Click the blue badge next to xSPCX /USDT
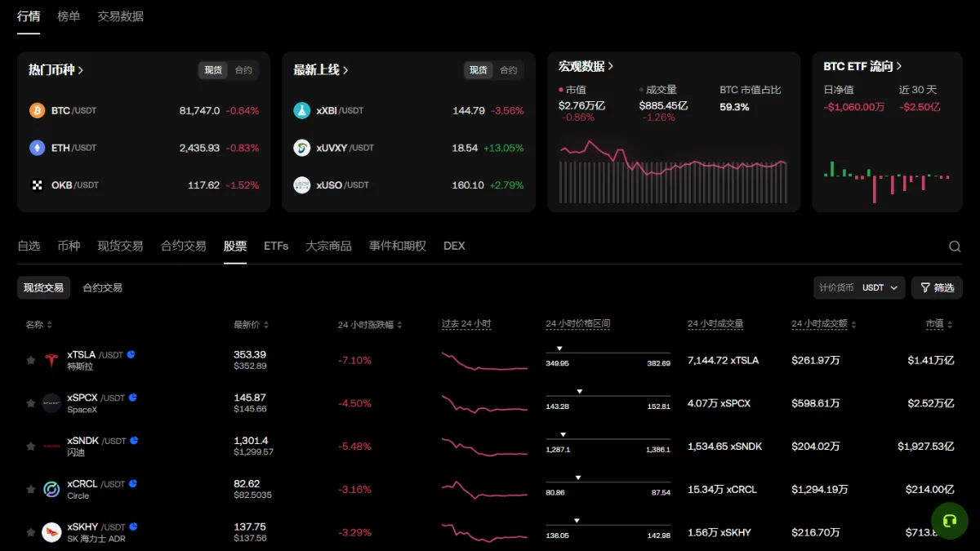 133,398
